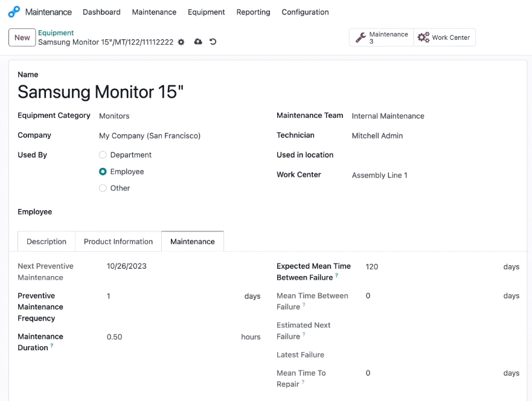532x401 pixels.
Task: Click the gears icon on Work Center button
Action: coord(423,37)
